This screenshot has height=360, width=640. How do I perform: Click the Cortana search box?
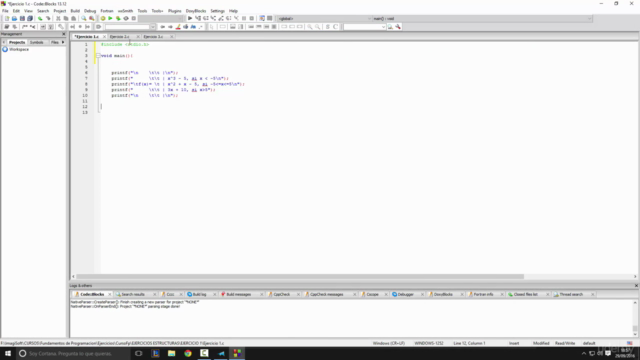click(72, 353)
